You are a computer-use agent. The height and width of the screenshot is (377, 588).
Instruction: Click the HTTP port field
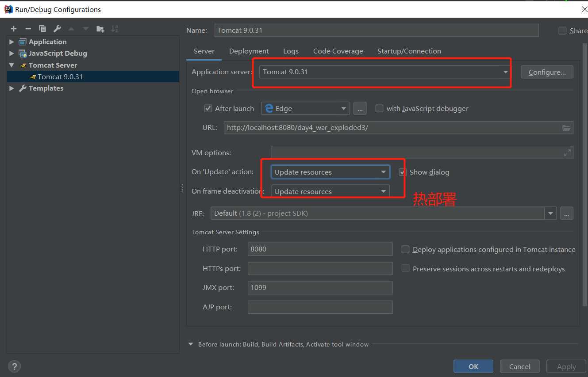click(320, 249)
